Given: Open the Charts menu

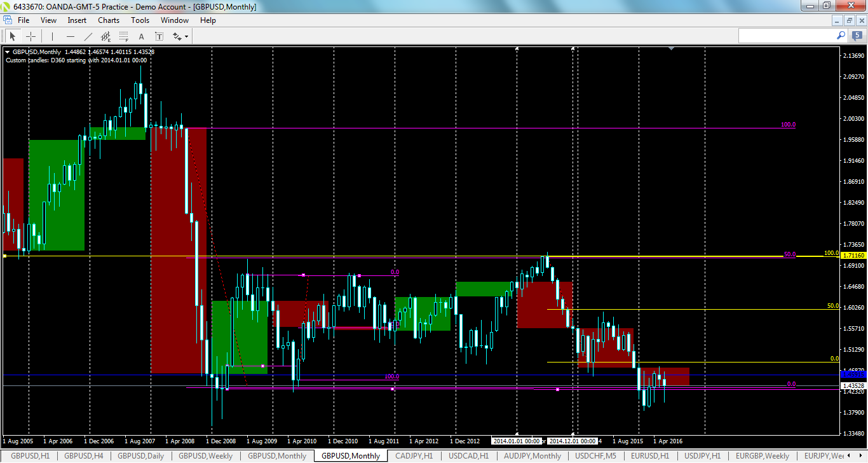Looking at the screenshot, I should [x=108, y=20].
